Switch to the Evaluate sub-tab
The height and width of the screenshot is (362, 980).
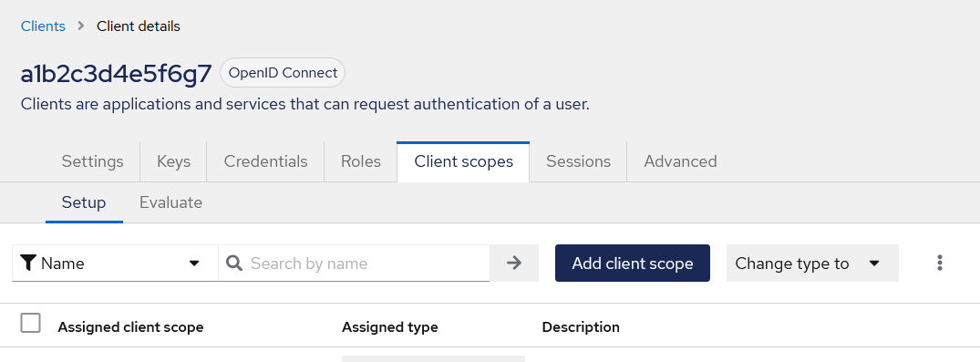pos(170,202)
